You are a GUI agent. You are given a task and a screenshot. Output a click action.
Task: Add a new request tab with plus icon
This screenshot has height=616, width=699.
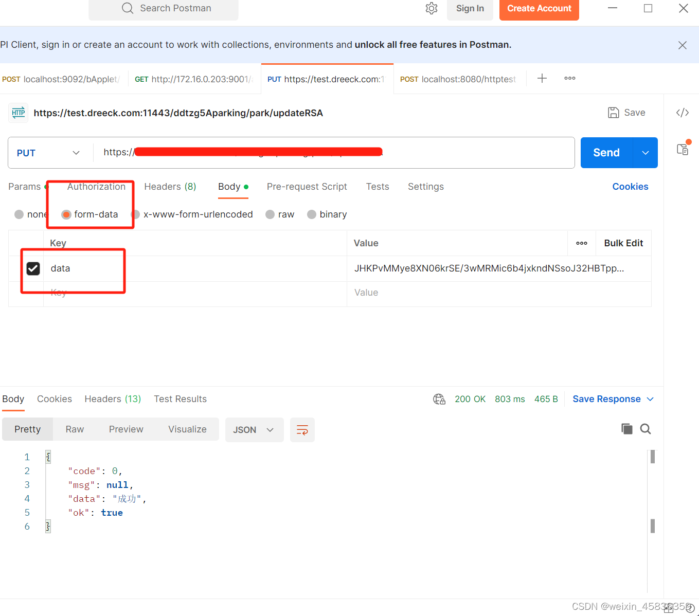(542, 78)
